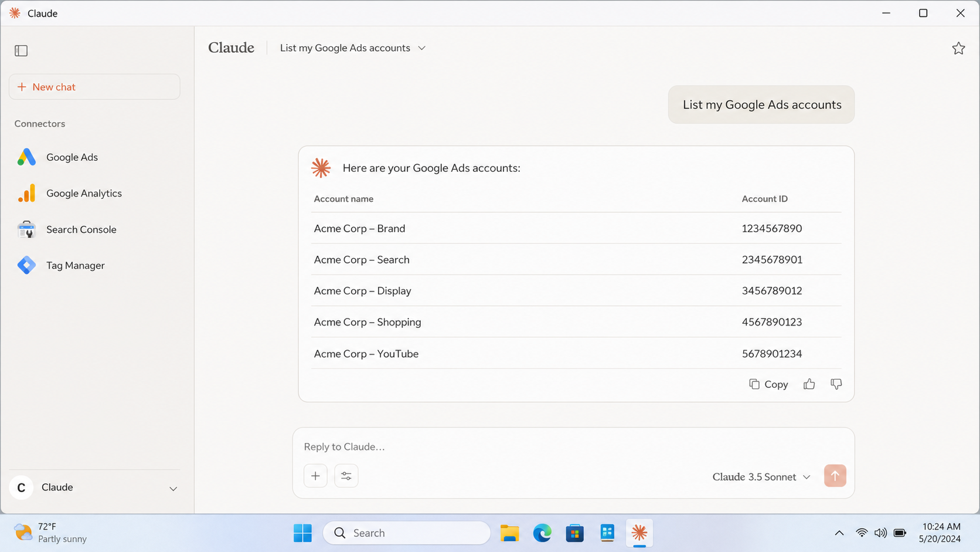Open the Wi-Fi network settings
This screenshot has width=980, height=552.
pyautogui.click(x=862, y=533)
